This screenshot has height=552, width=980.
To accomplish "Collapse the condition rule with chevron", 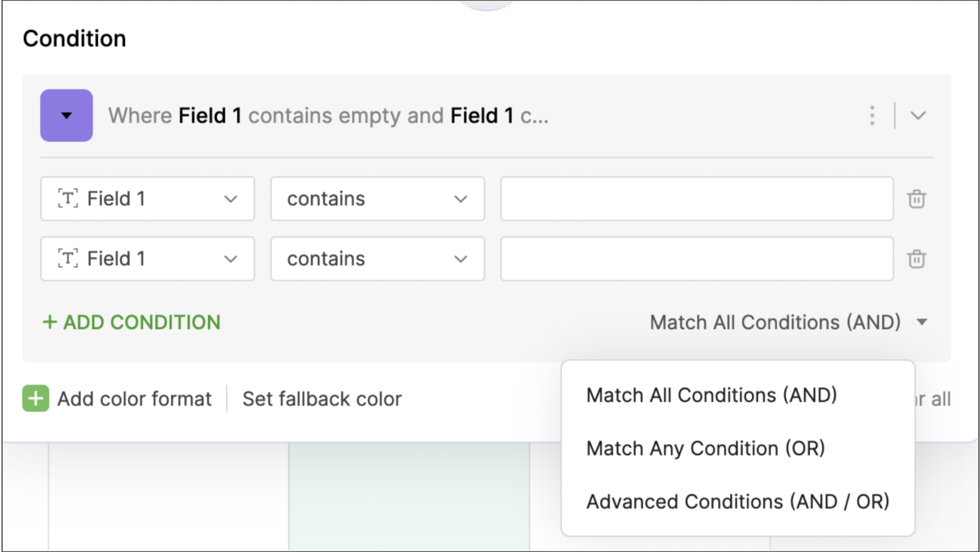I will click(918, 116).
